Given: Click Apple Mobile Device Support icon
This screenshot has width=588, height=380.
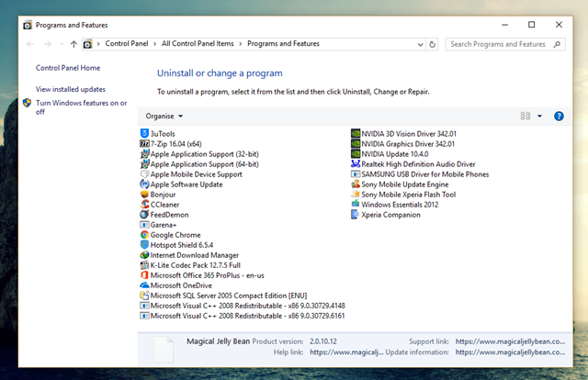Looking at the screenshot, I should tap(144, 173).
